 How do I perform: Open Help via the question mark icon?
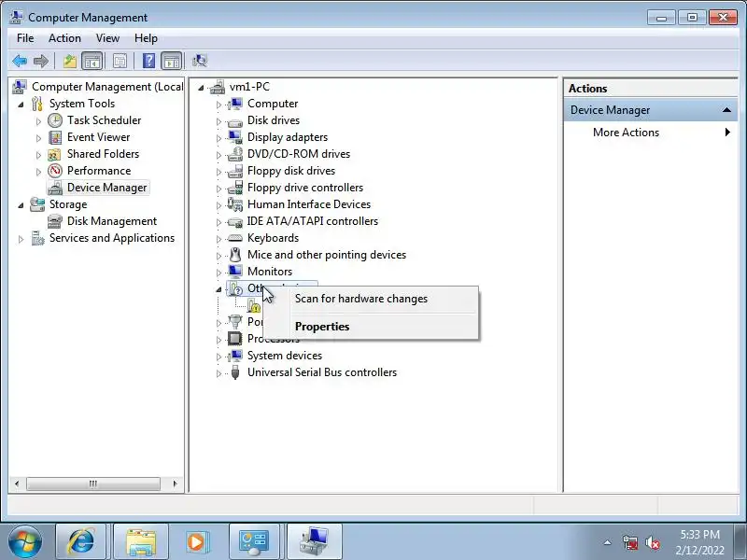point(148,61)
